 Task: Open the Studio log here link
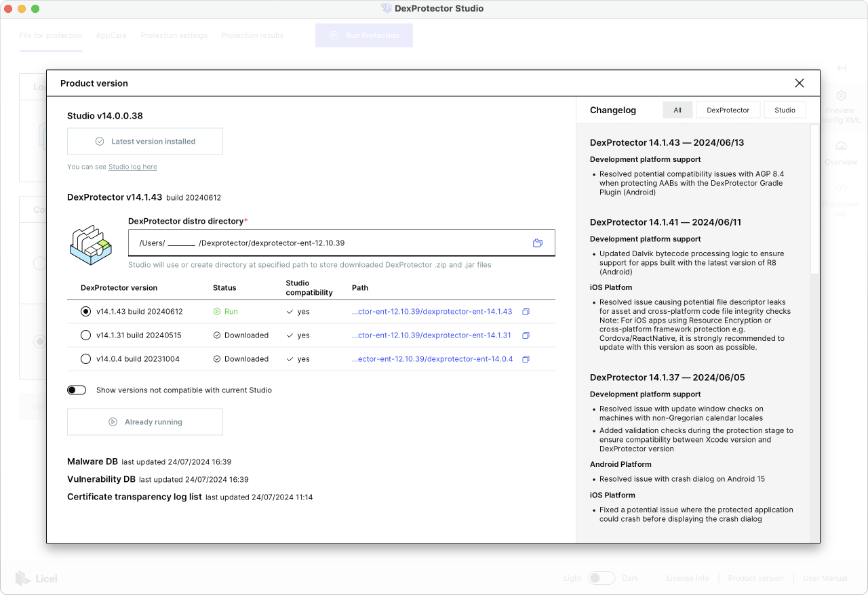point(133,167)
